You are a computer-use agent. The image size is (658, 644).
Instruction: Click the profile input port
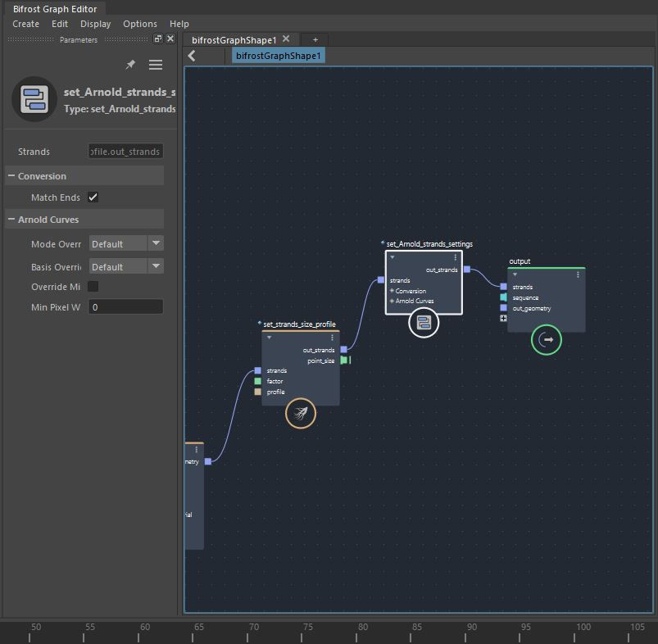pyautogui.click(x=257, y=392)
